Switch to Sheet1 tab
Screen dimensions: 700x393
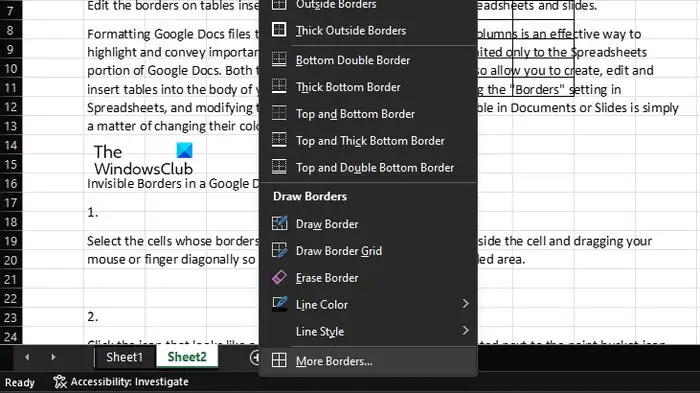click(x=124, y=357)
